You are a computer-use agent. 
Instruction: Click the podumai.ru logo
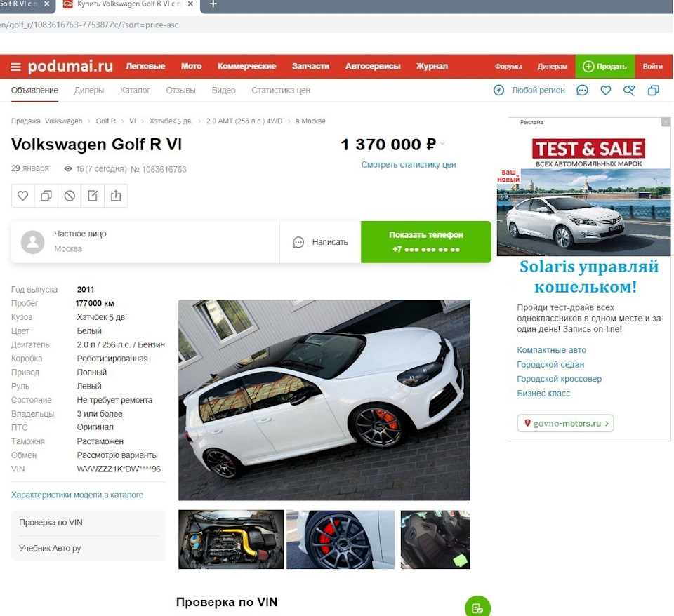click(70, 66)
